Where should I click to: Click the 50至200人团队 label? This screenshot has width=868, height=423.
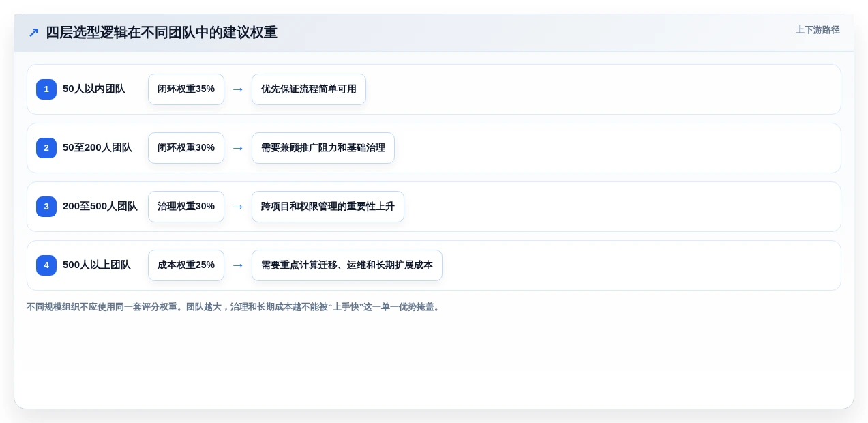pyautogui.click(x=98, y=148)
